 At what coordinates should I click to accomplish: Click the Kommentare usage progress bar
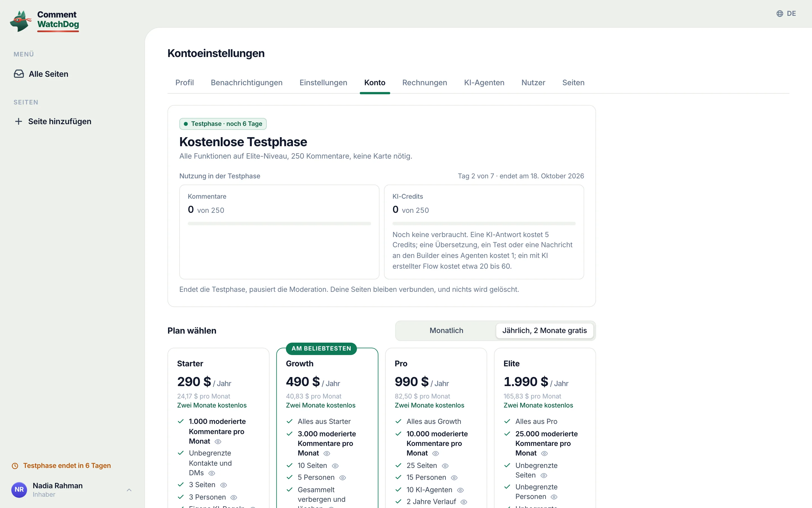pos(279,224)
